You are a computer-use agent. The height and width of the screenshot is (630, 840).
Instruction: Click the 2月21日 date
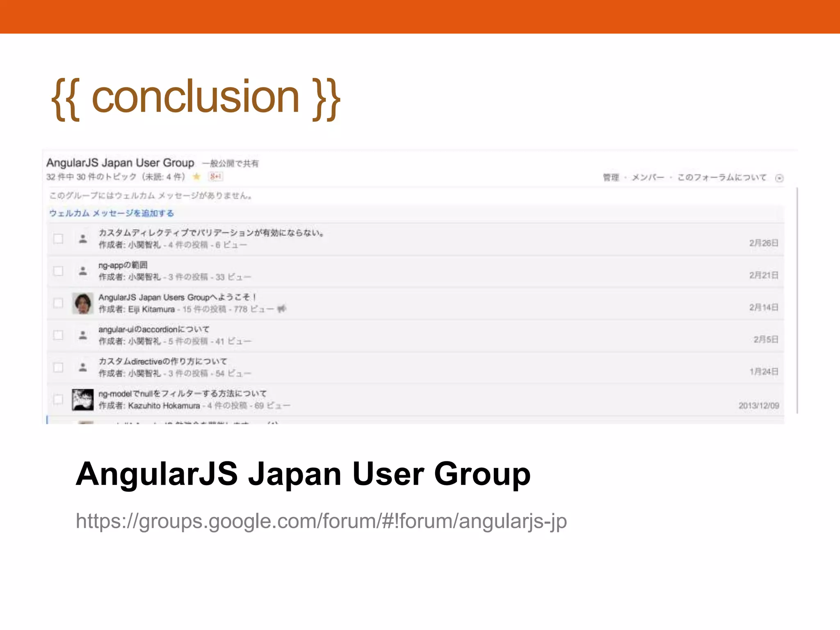coord(764,275)
